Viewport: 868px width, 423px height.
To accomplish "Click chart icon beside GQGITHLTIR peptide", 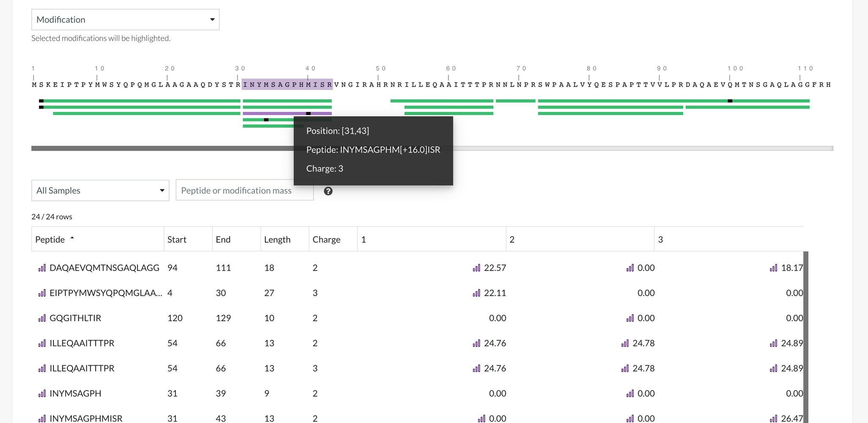I will click(42, 318).
